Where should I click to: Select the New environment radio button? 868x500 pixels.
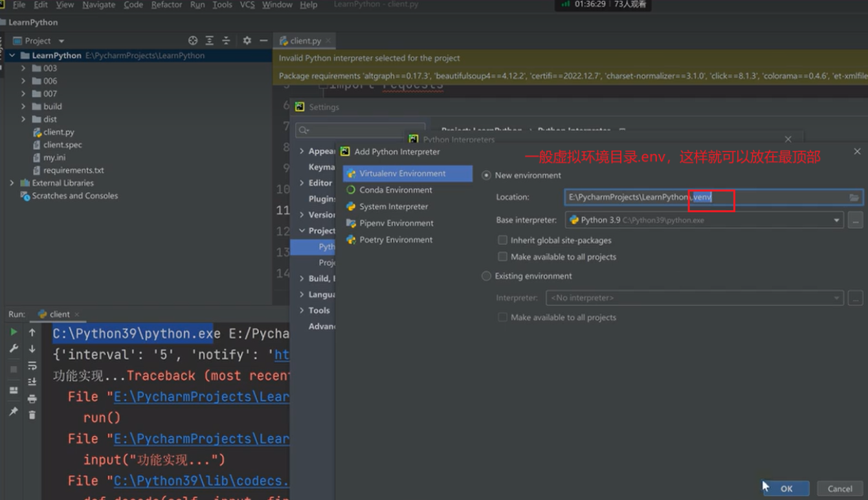point(486,175)
